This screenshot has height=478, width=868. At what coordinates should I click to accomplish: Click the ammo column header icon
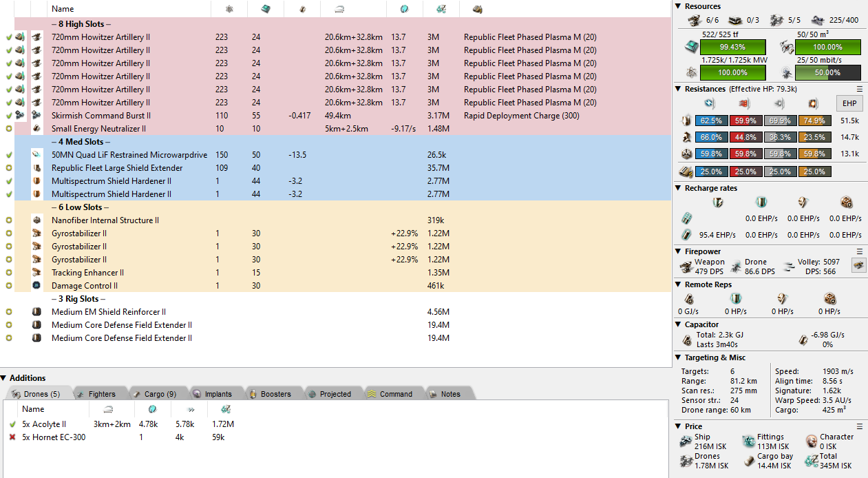pos(477,9)
